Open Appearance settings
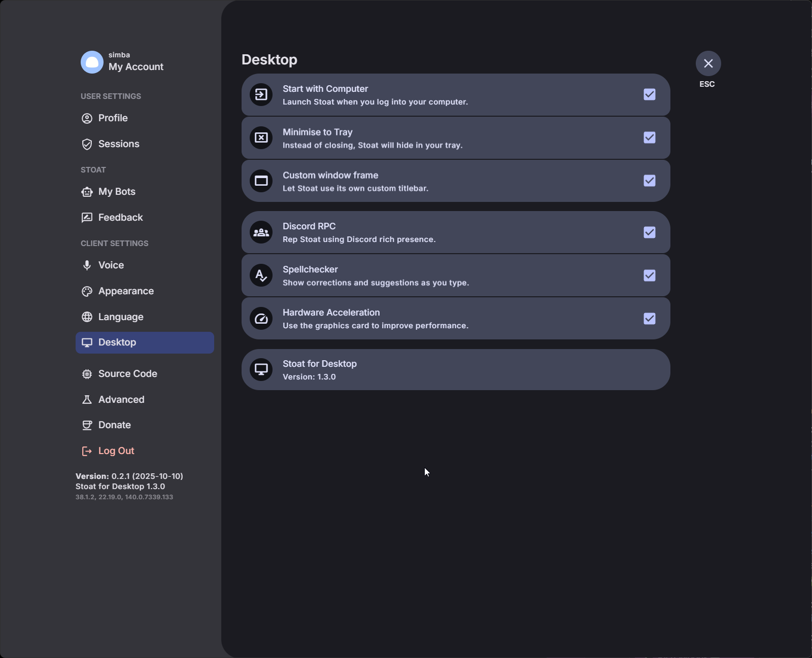The height and width of the screenshot is (658, 812). click(145, 291)
